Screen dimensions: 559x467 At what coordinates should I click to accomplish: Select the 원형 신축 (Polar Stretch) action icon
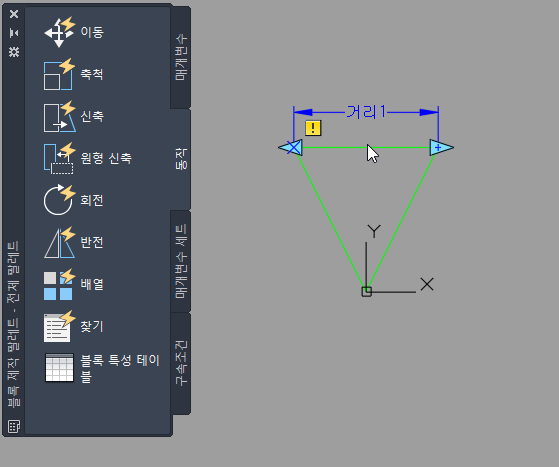pos(60,158)
